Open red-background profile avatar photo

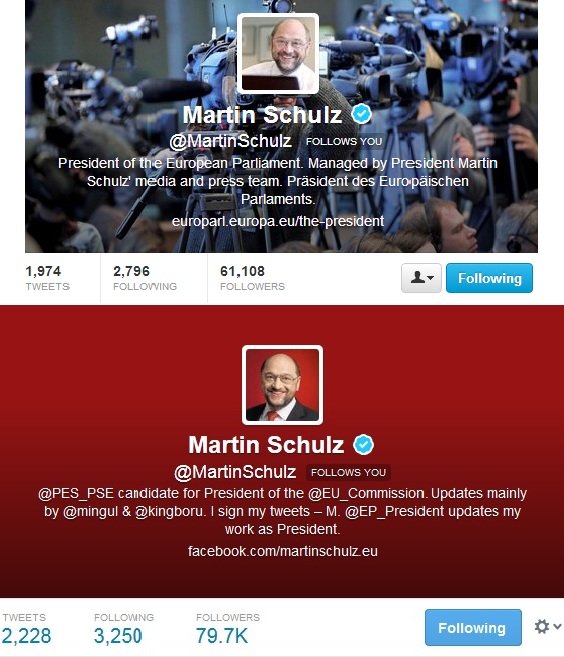(282, 385)
